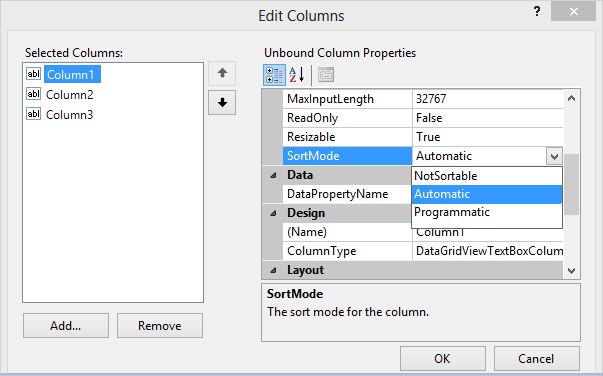This screenshot has height=376, width=603.
Task: Choose Programmatic from the SortMode list
Action: 487,212
